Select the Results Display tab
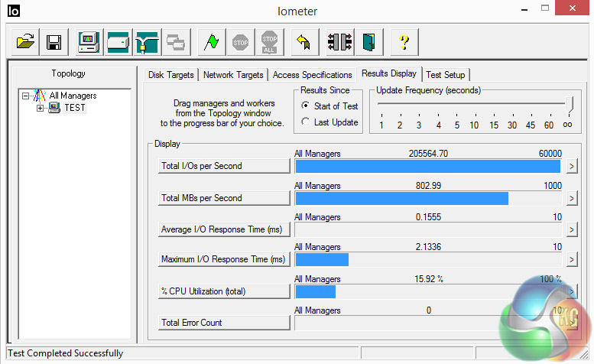Image resolution: width=594 pixels, height=364 pixels. [x=388, y=73]
